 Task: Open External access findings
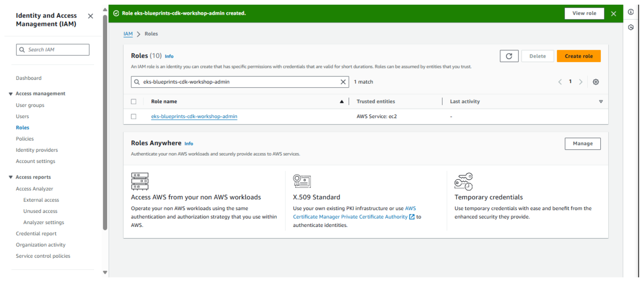[x=41, y=200]
